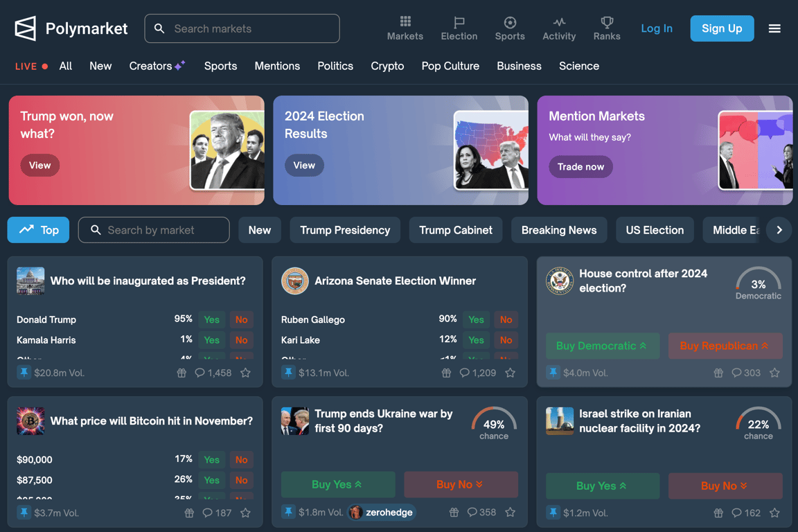
Task: View 358 comments on Ukraine war market
Action: point(481,512)
